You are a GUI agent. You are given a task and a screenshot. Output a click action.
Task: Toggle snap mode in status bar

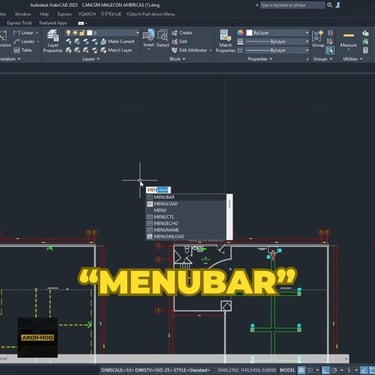[x=310, y=370]
